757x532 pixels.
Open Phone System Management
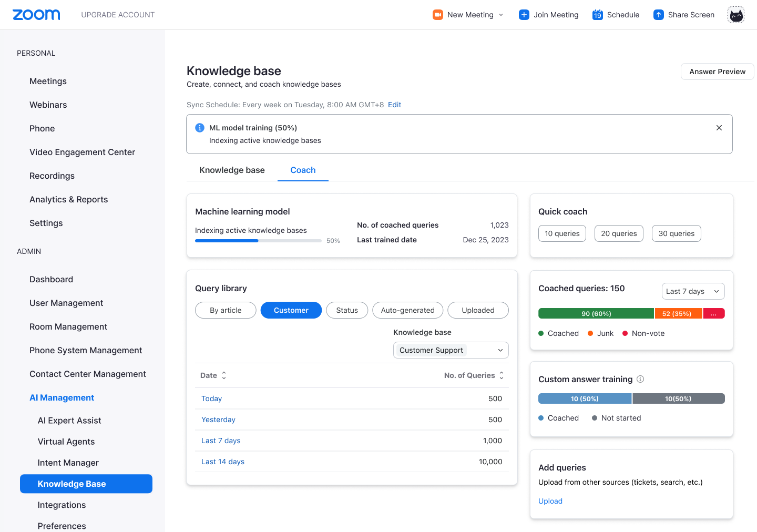coord(86,350)
